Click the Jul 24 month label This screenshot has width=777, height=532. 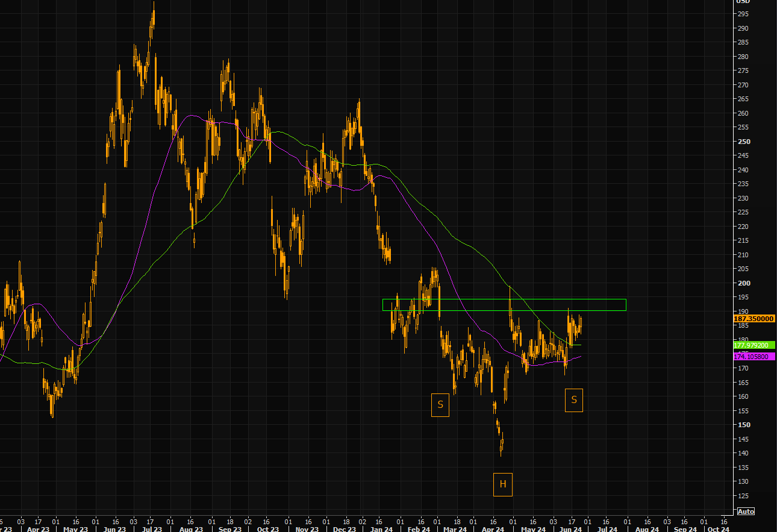(x=607, y=529)
